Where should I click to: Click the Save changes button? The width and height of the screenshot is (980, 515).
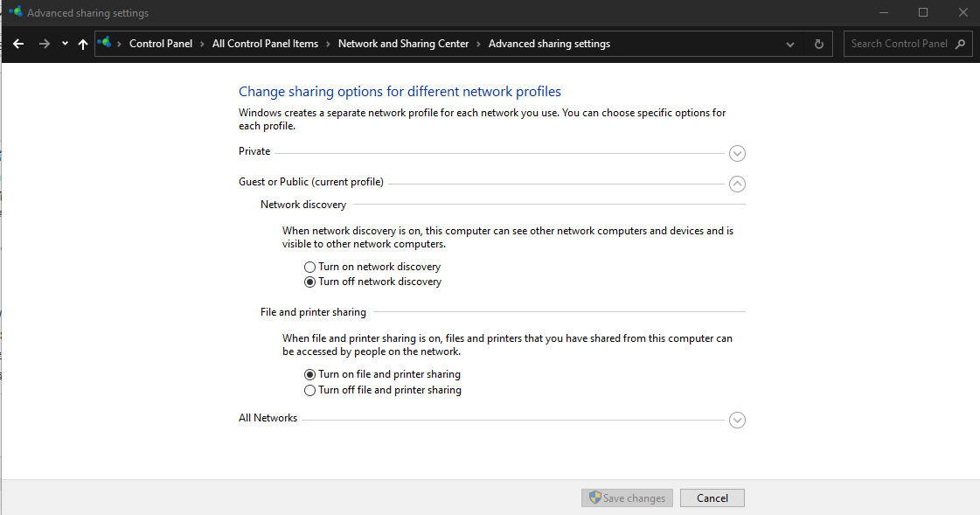pyautogui.click(x=627, y=498)
